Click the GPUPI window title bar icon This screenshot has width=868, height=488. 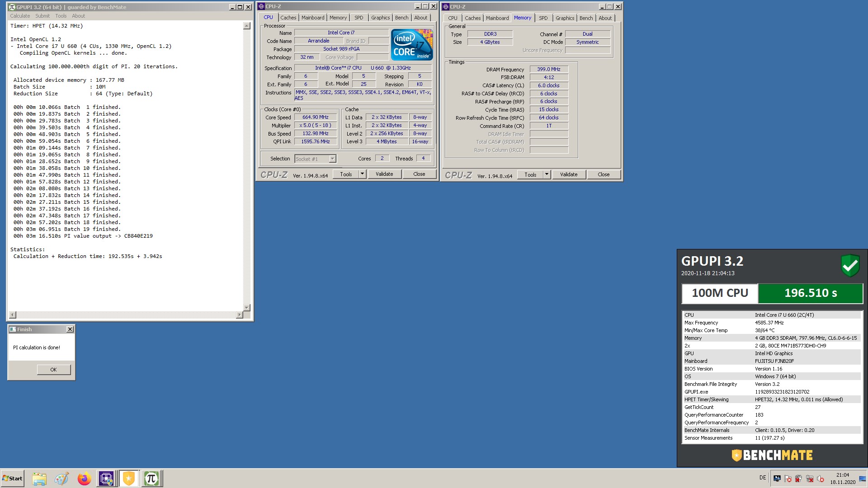12,7
